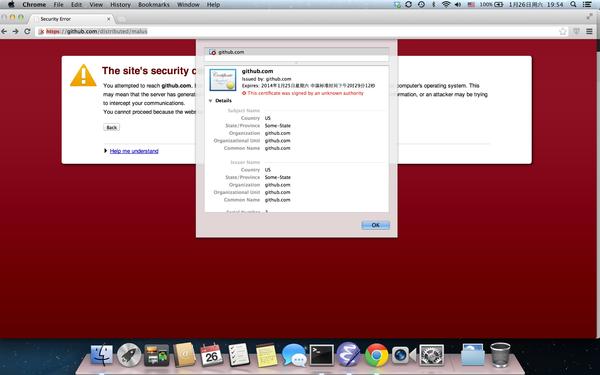600x375 pixels.
Task: Click the certificate thumbnail image
Action: (223, 80)
